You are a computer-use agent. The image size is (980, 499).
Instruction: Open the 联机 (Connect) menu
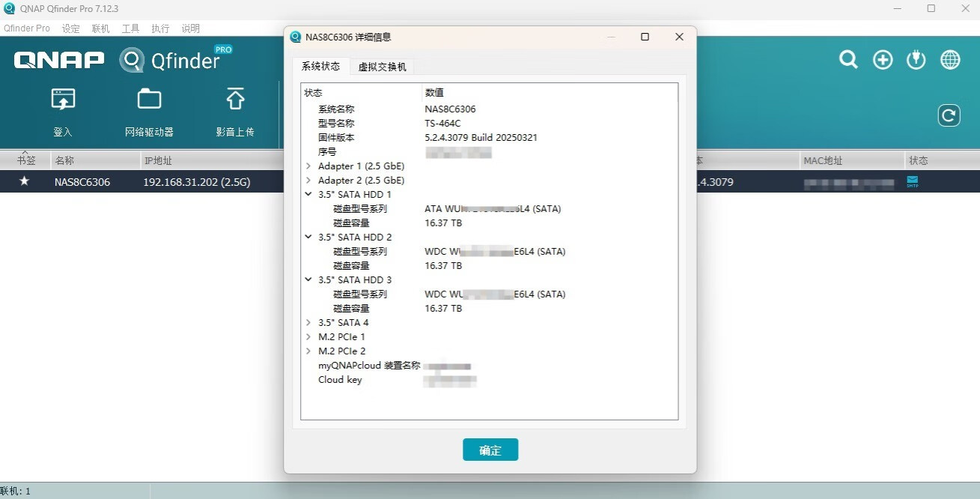tap(101, 28)
